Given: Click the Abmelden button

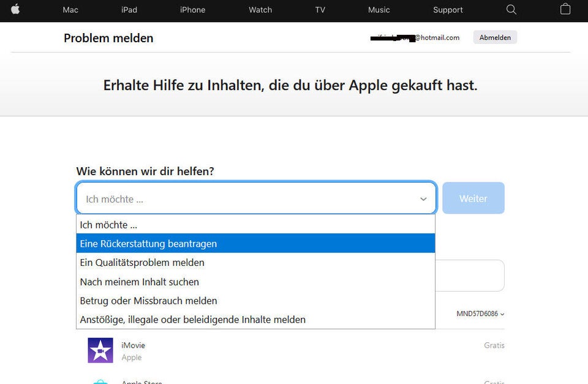Looking at the screenshot, I should tap(494, 37).
